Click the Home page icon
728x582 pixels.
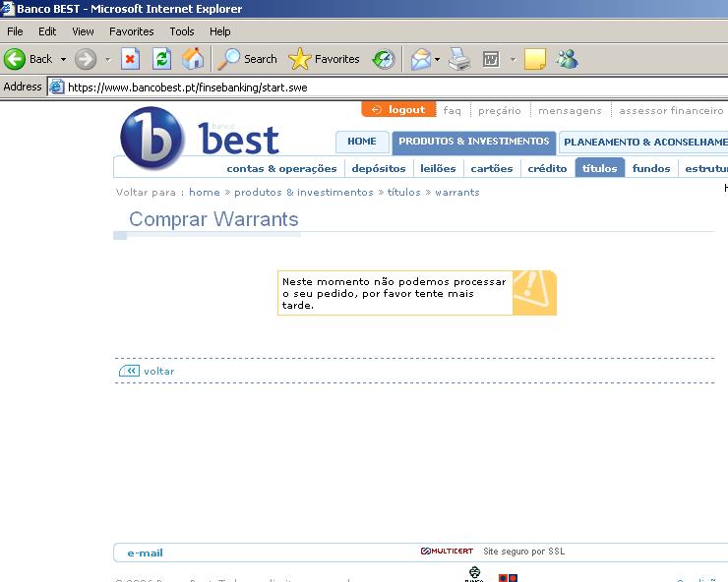click(x=193, y=59)
